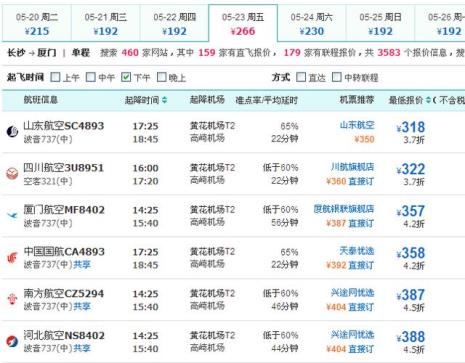The width and height of the screenshot is (465, 363).
Task: Select the 05-26 date tab
Action: point(440,24)
